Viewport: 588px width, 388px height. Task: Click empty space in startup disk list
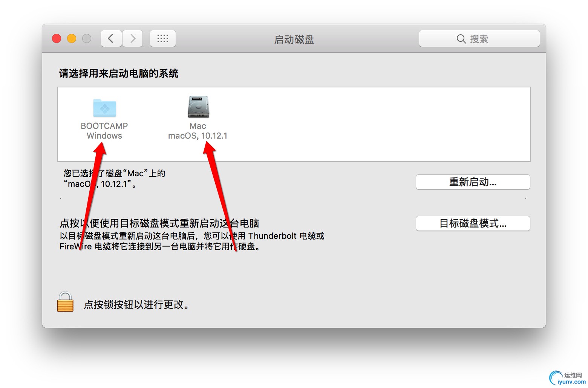click(377, 124)
